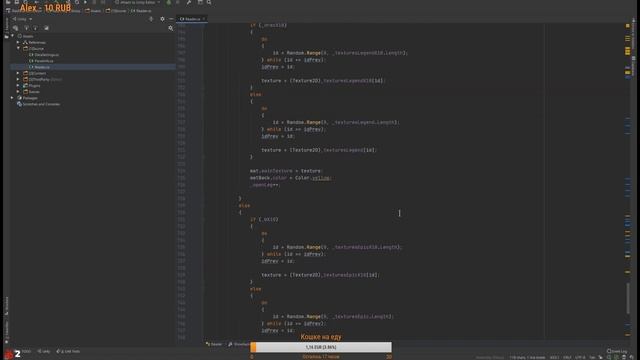This screenshot has height=360, width=640.
Task: Expand the CSThirdParty folder
Action: [18, 79]
